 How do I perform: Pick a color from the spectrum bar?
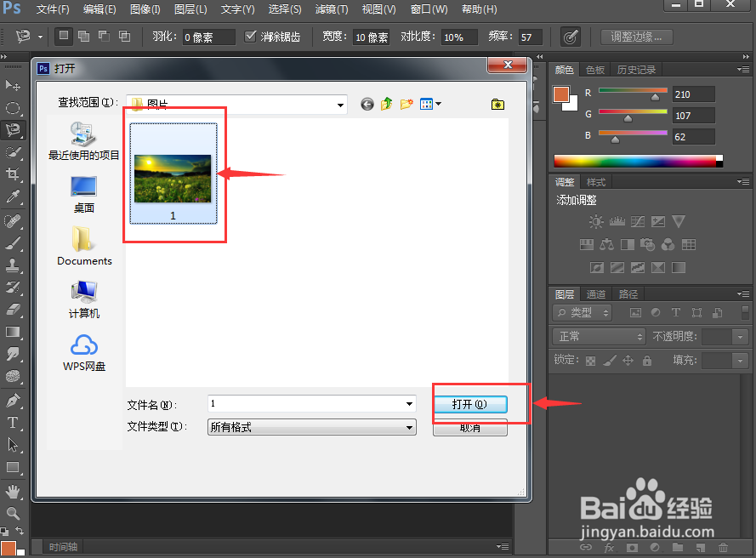(639, 161)
